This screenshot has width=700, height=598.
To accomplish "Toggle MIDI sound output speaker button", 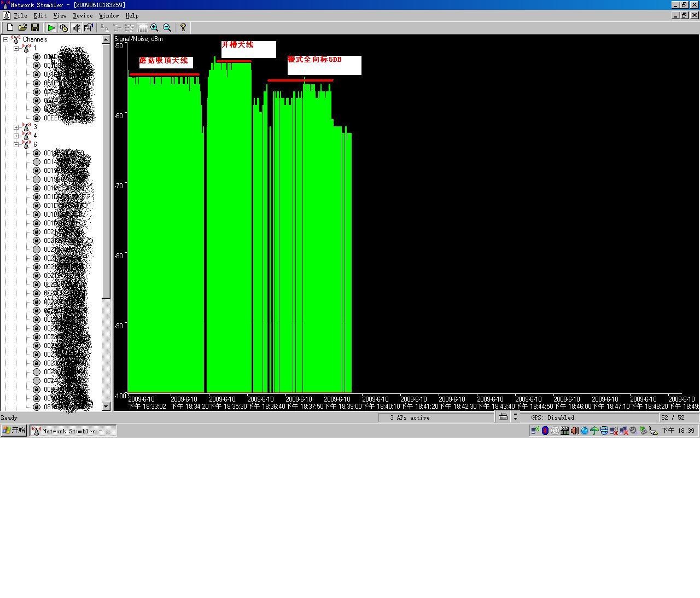I will click(76, 27).
